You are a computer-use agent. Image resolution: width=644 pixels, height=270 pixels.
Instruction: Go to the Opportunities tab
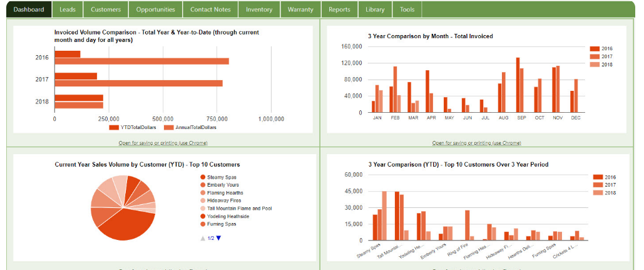tap(156, 9)
